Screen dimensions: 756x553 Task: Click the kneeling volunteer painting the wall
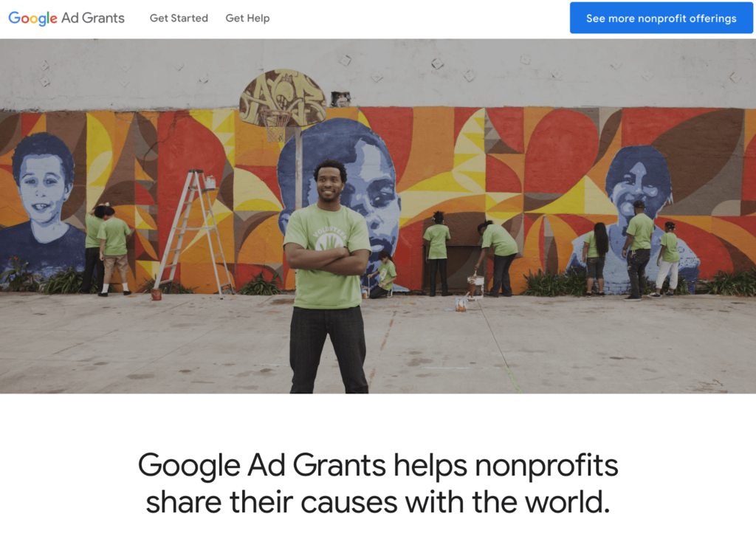[382, 275]
